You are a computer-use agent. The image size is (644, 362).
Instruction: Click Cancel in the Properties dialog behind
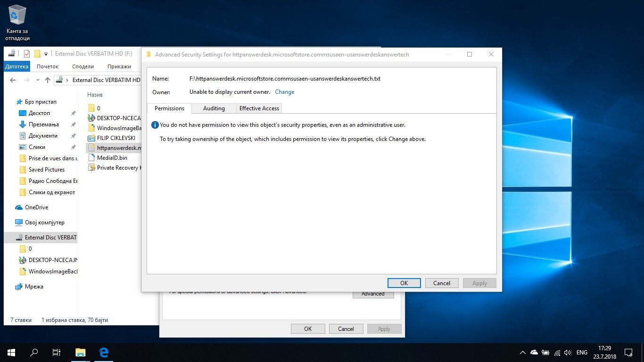tap(346, 329)
